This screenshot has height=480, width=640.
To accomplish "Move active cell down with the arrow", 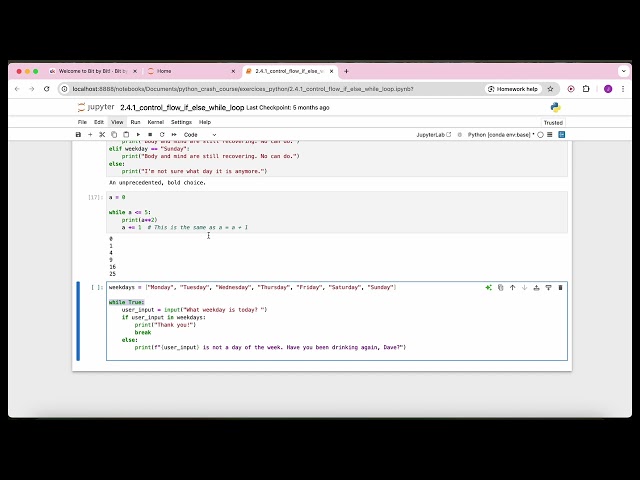I will pos(524,288).
